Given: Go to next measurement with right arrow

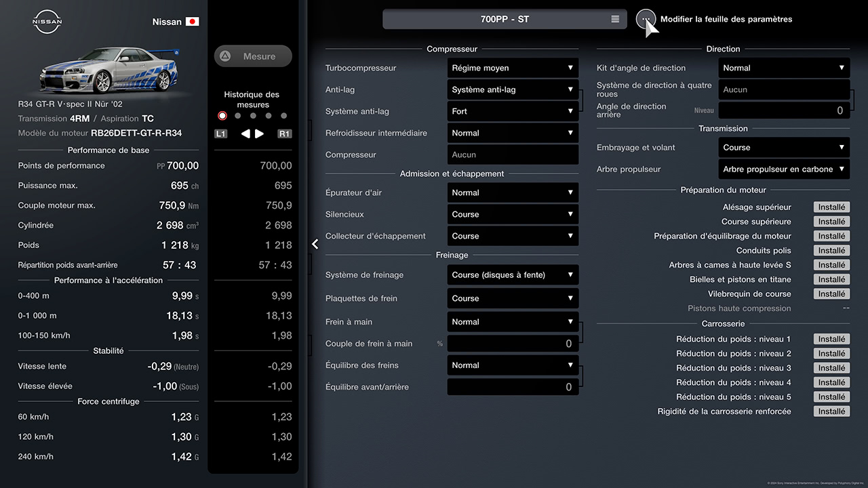Looking at the screenshot, I should pos(259,134).
